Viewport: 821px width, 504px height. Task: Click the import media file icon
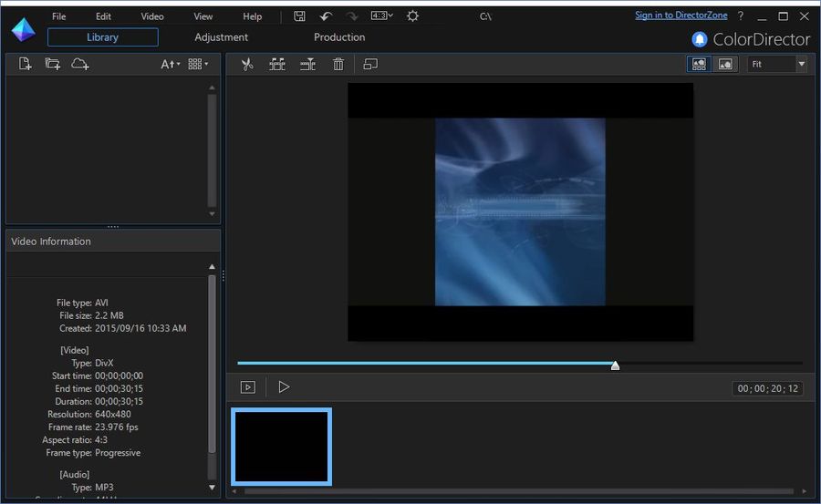coord(26,64)
